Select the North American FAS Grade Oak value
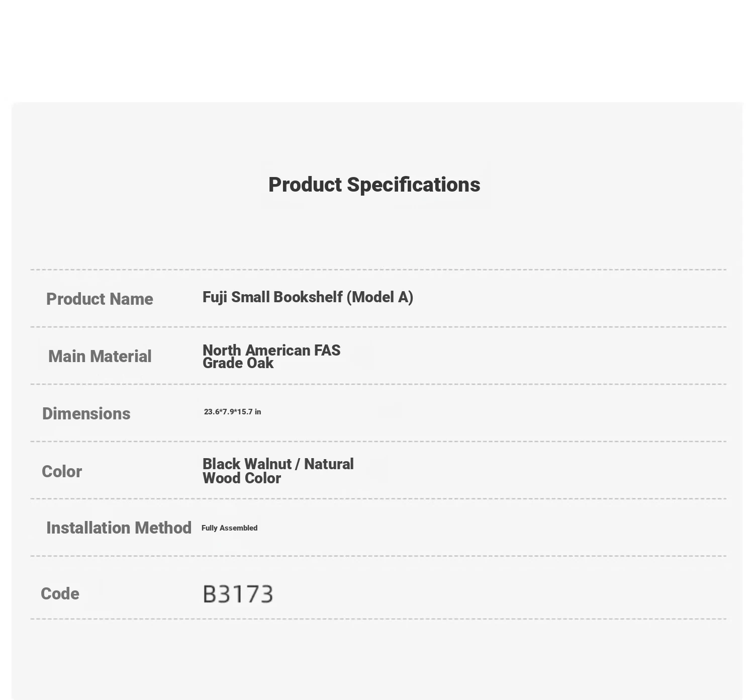 tap(271, 357)
